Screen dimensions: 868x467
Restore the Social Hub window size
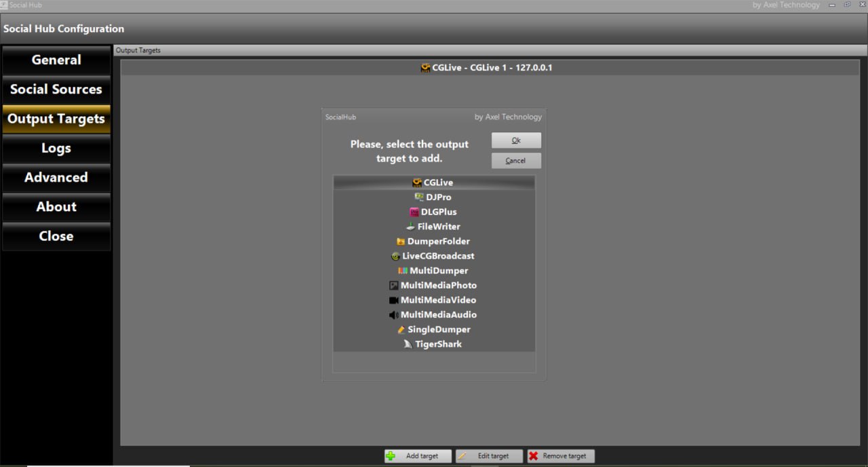coord(847,5)
